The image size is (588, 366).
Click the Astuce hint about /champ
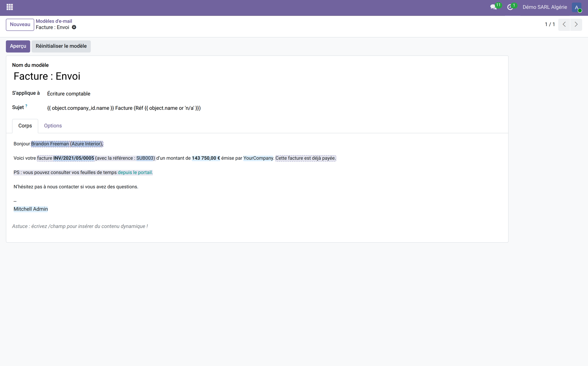[80, 226]
